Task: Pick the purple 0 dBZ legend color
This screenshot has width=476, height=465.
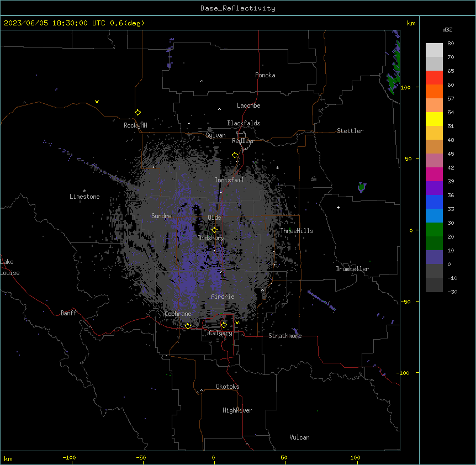Action: 434,257
